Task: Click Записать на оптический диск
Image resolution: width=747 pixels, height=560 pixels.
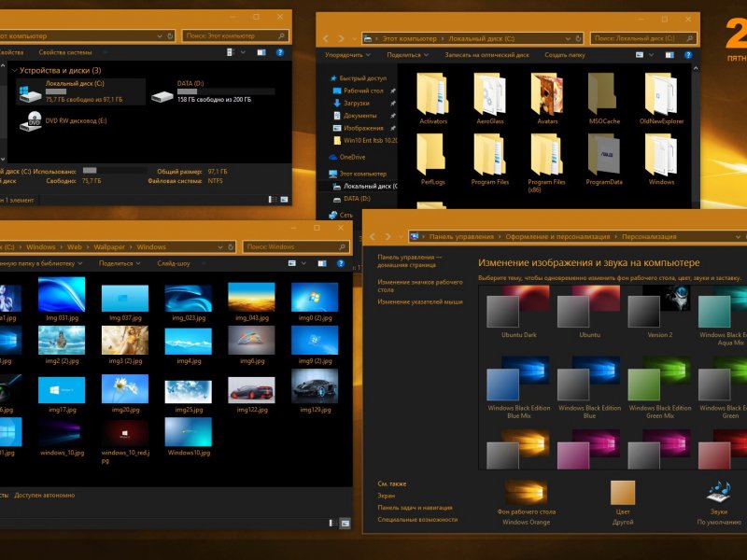Action: pyautogui.click(x=486, y=55)
